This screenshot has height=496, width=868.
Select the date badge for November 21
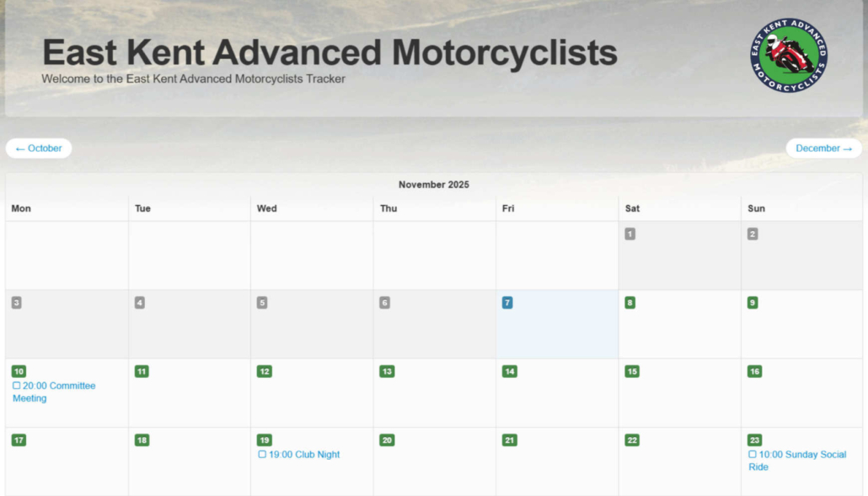point(509,440)
